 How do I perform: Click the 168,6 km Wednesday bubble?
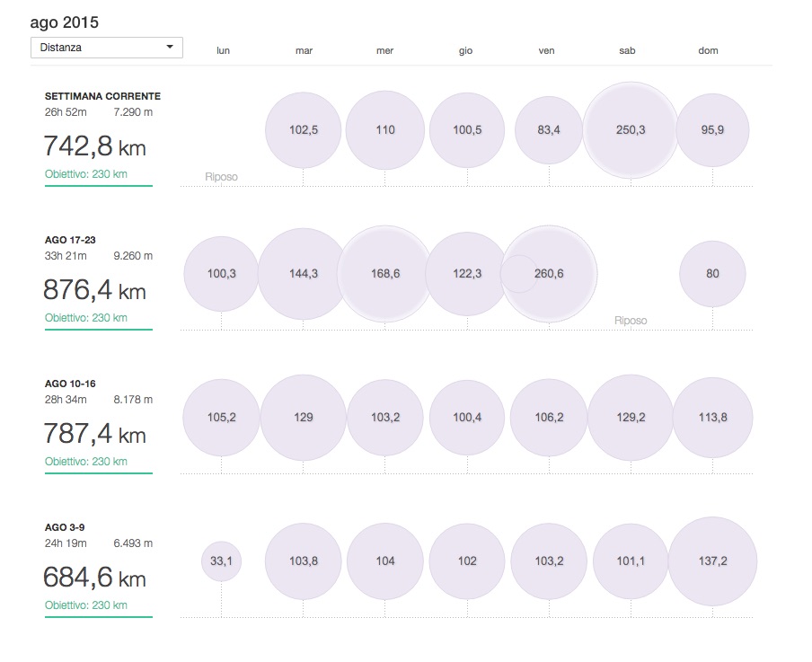click(x=384, y=274)
